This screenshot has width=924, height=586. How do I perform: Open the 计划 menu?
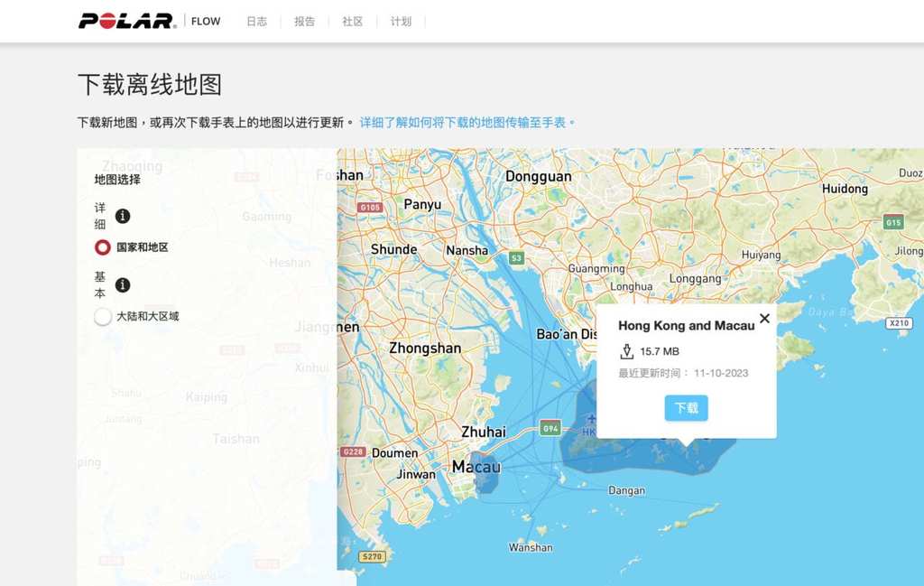(401, 22)
